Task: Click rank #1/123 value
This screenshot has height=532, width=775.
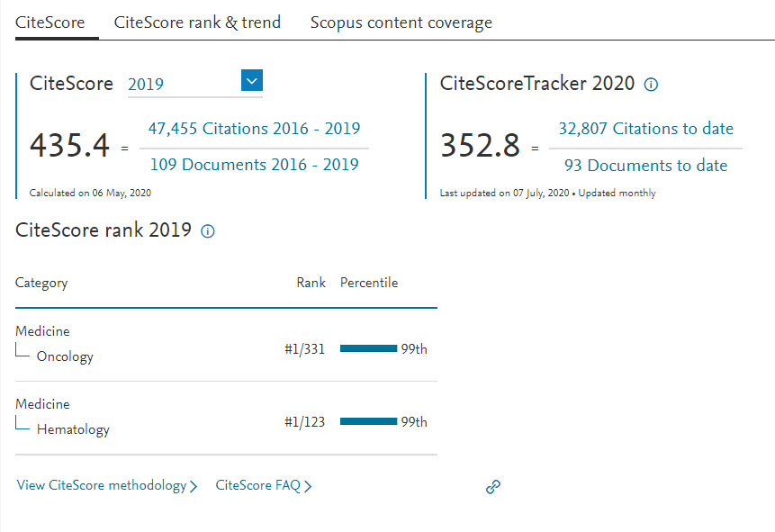Action: point(304,422)
